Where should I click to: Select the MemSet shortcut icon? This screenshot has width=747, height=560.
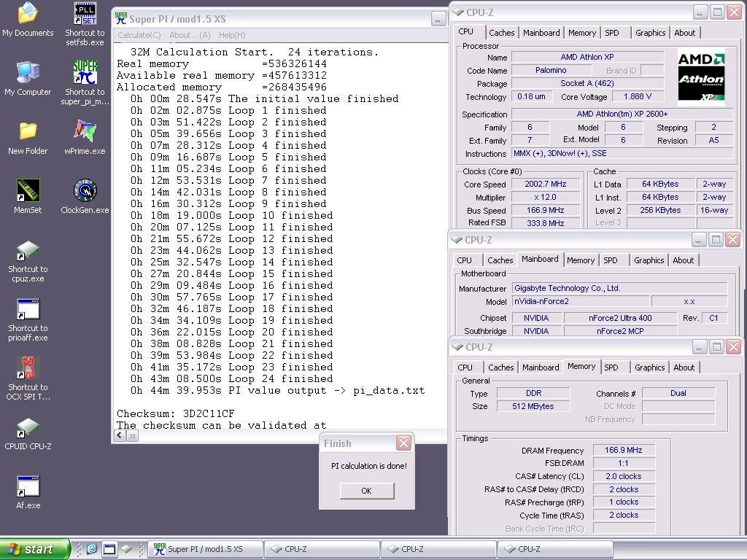coord(28,197)
